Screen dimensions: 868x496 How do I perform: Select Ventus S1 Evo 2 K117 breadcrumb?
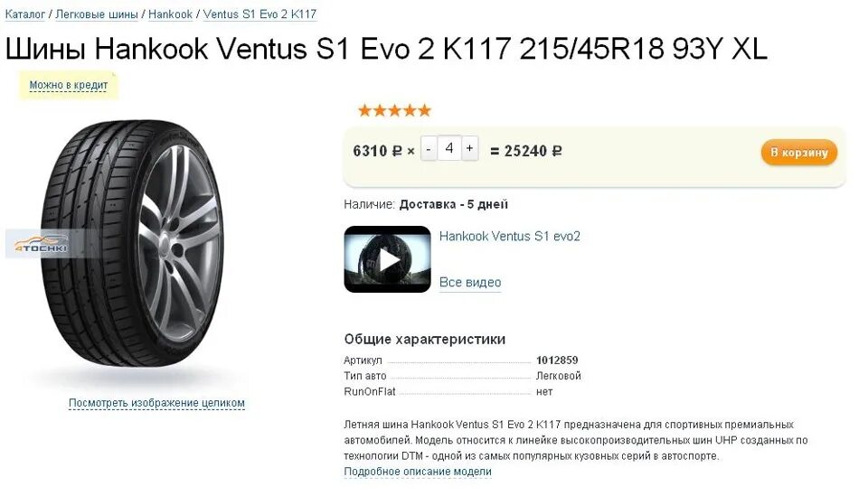pos(259,14)
